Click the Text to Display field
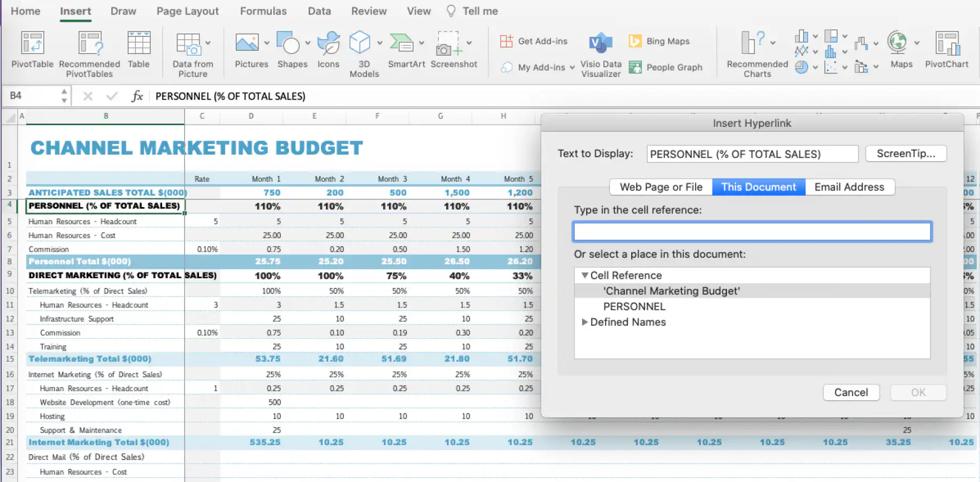The image size is (980, 482). 752,154
